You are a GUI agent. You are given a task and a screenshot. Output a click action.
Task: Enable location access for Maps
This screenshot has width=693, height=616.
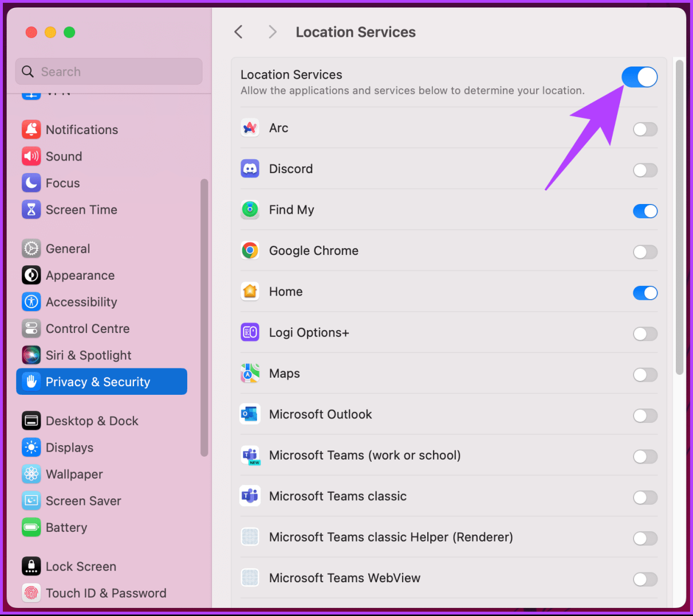coord(645,375)
